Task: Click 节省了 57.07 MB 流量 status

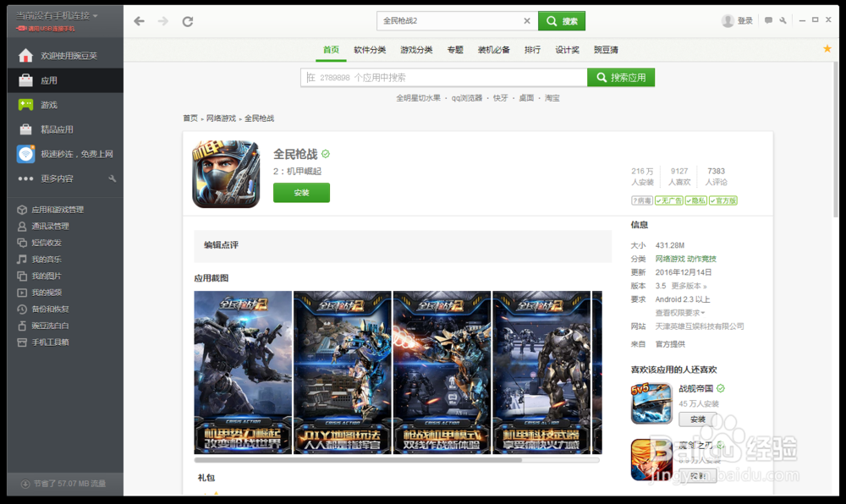Action: click(63, 484)
